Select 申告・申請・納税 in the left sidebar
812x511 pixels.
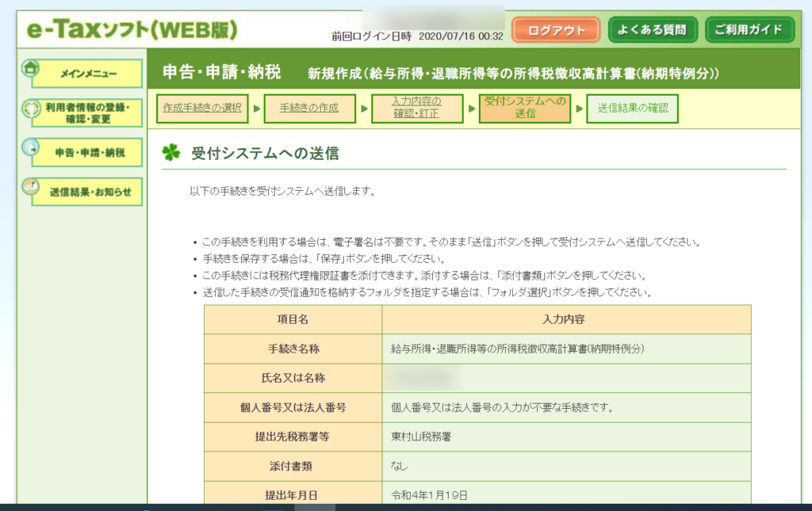coord(89,152)
